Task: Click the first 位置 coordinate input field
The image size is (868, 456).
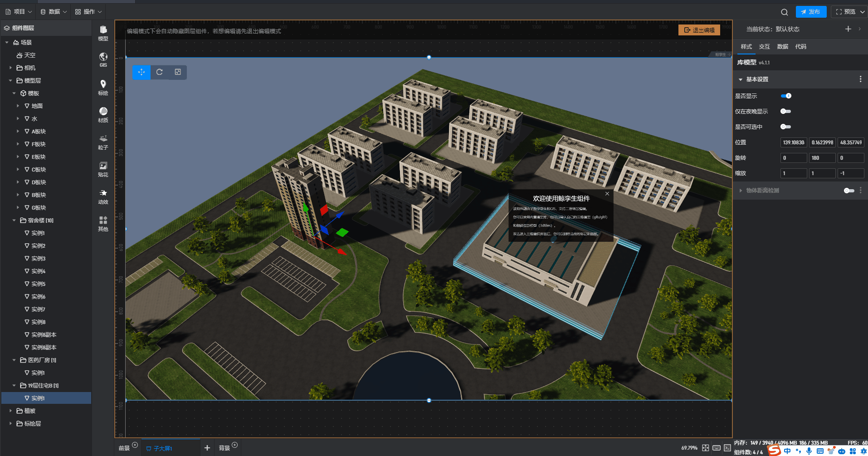Action: pos(793,142)
